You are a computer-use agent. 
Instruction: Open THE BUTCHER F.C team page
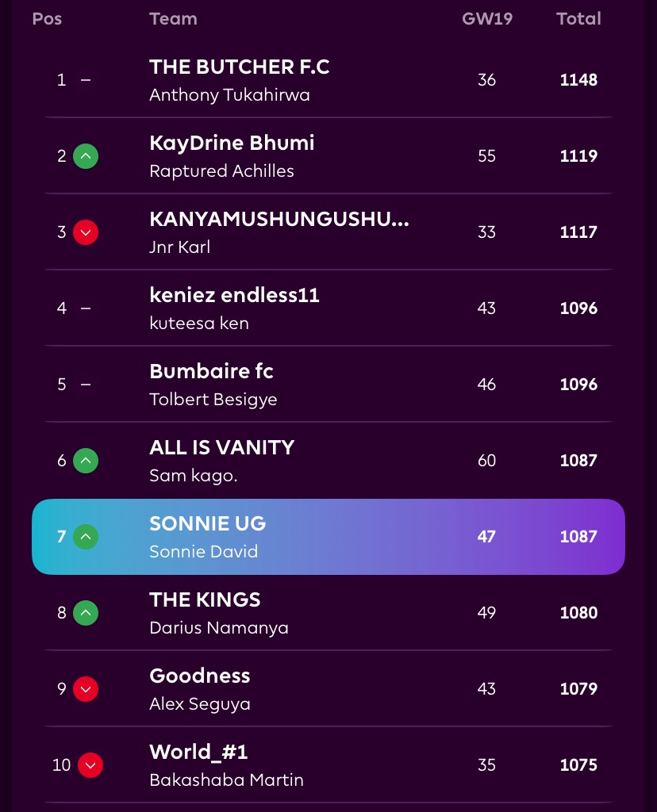point(239,67)
